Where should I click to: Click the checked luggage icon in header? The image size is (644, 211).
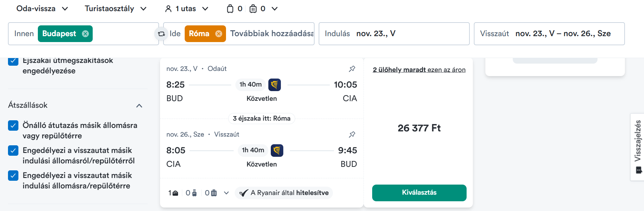pos(253,9)
